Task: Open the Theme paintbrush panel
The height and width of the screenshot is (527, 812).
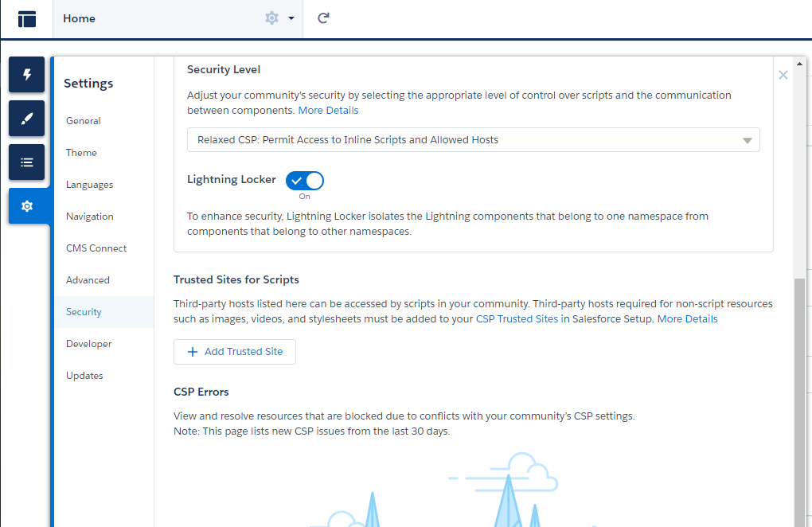Action: (x=27, y=119)
